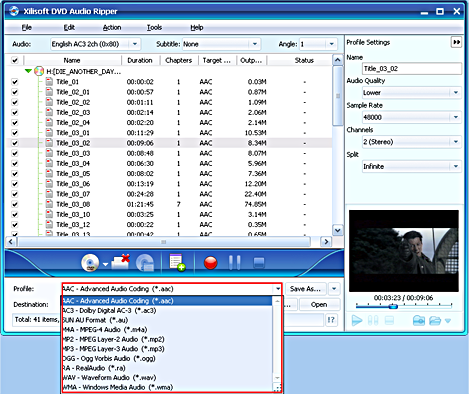
Task: Select MP3 - MPEG Layer-3 Audio profile
Action: pyautogui.click(x=167, y=349)
